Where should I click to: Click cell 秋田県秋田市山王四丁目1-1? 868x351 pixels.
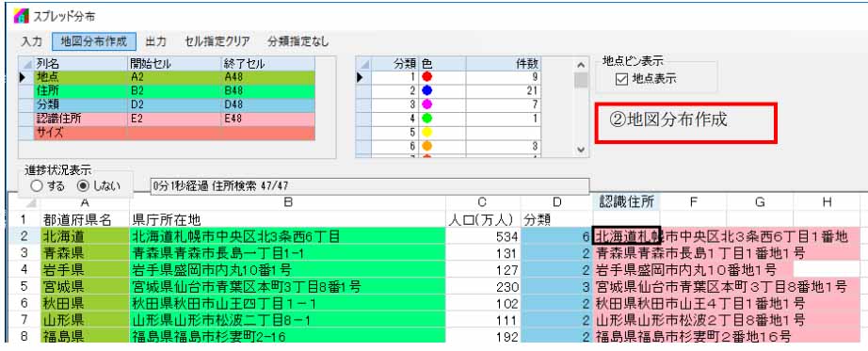click(x=287, y=303)
